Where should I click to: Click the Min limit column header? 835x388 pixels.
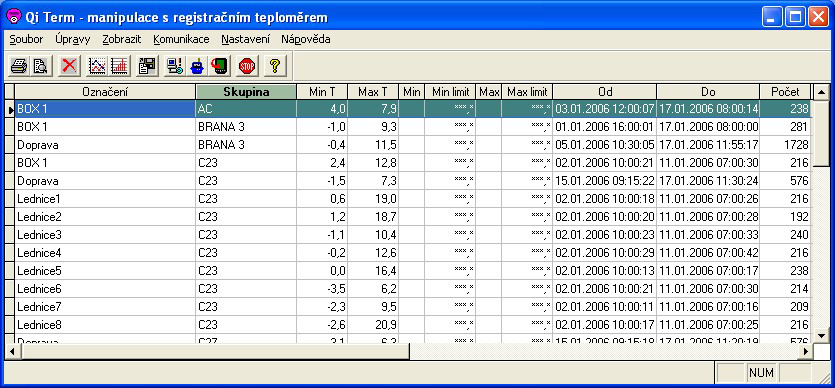[x=450, y=92]
